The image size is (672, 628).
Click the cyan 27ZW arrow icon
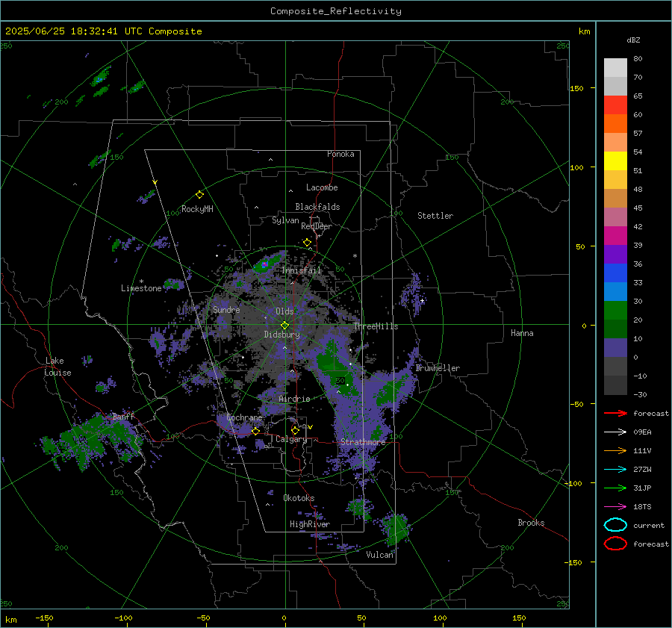pos(615,470)
